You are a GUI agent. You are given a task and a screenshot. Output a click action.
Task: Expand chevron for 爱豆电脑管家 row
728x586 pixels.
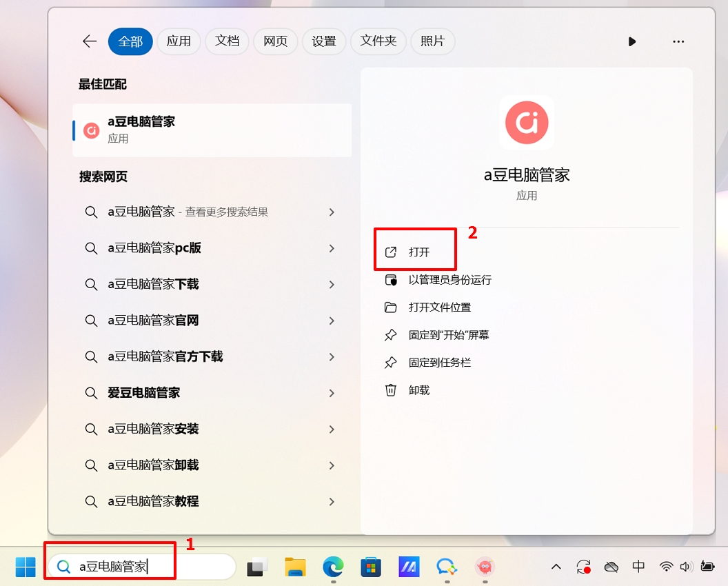click(x=332, y=393)
